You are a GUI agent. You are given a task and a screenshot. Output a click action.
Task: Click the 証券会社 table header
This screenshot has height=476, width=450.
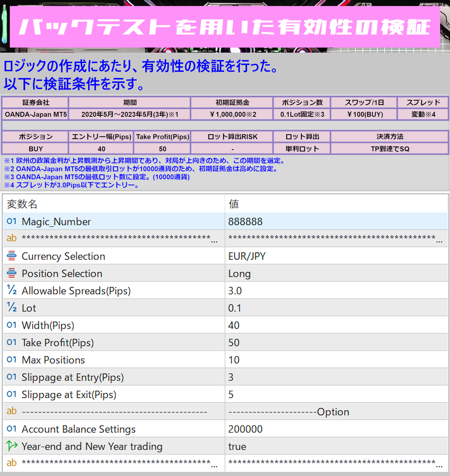coord(36,102)
